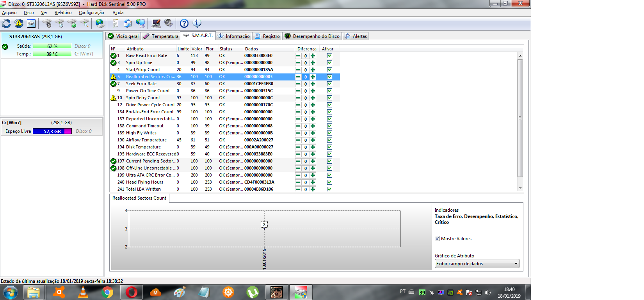Viewport: 644px width, 300px height.
Task: Toggle Ativar checkbox for Power On Time Count
Action: [329, 91]
